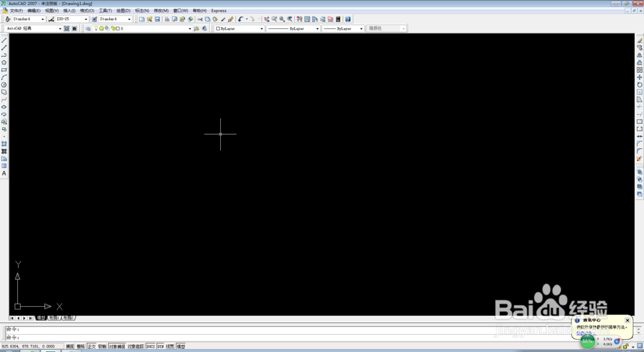Select the Circle tool

[4, 84]
